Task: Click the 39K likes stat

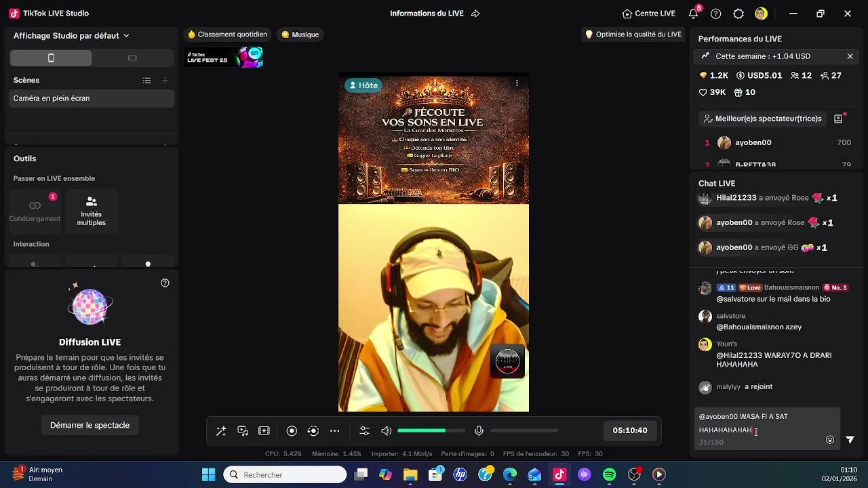Action: tap(712, 93)
